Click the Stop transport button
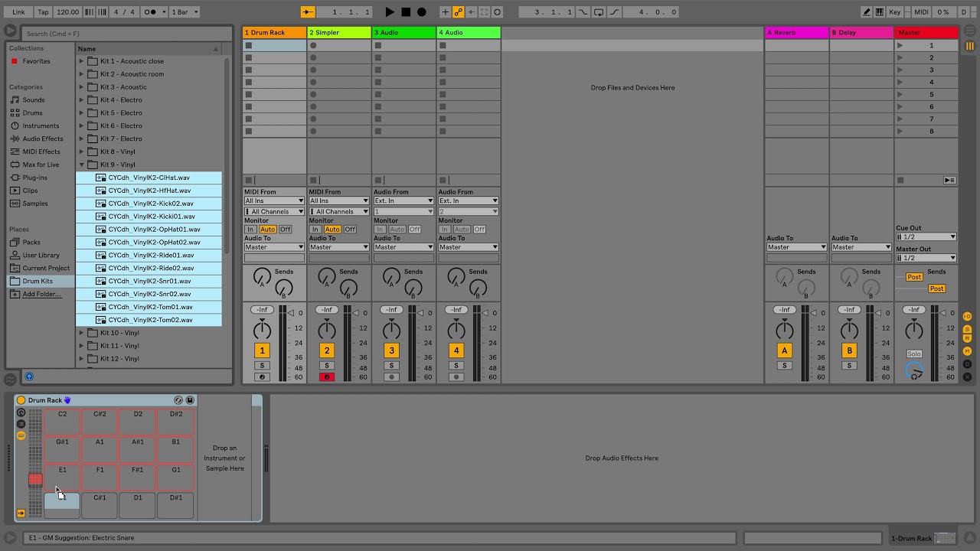 click(406, 12)
